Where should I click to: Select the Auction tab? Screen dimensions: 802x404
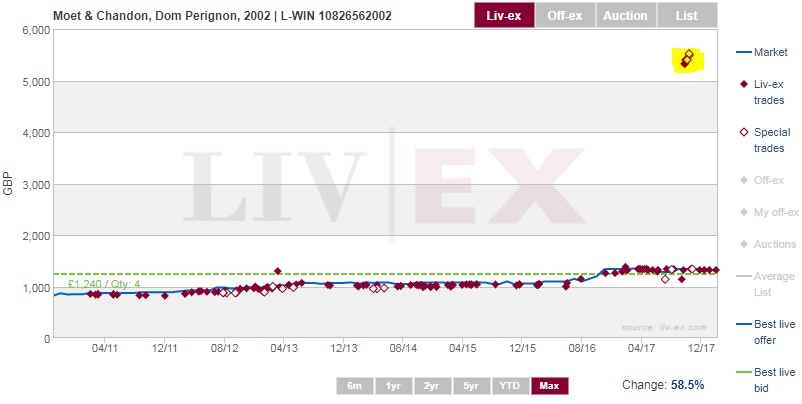(626, 15)
